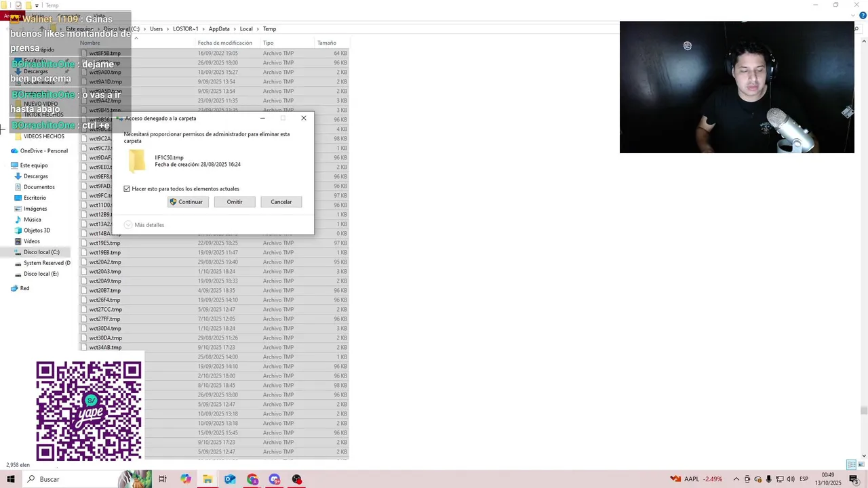Uncheck Hacer esto para todos los elementos actuales
The width and height of the screenshot is (868, 488).
[127, 189]
